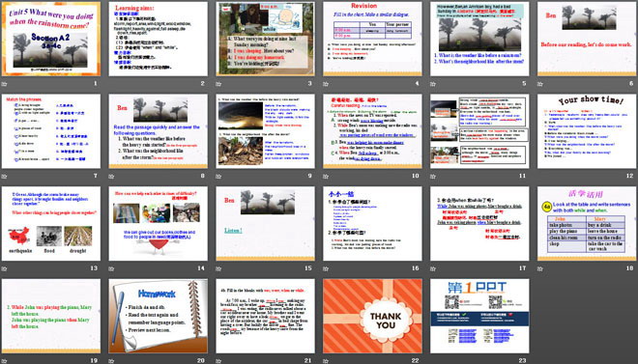Click the animation star icon below slide 6
The image size is (638, 364).
coord(540,84)
